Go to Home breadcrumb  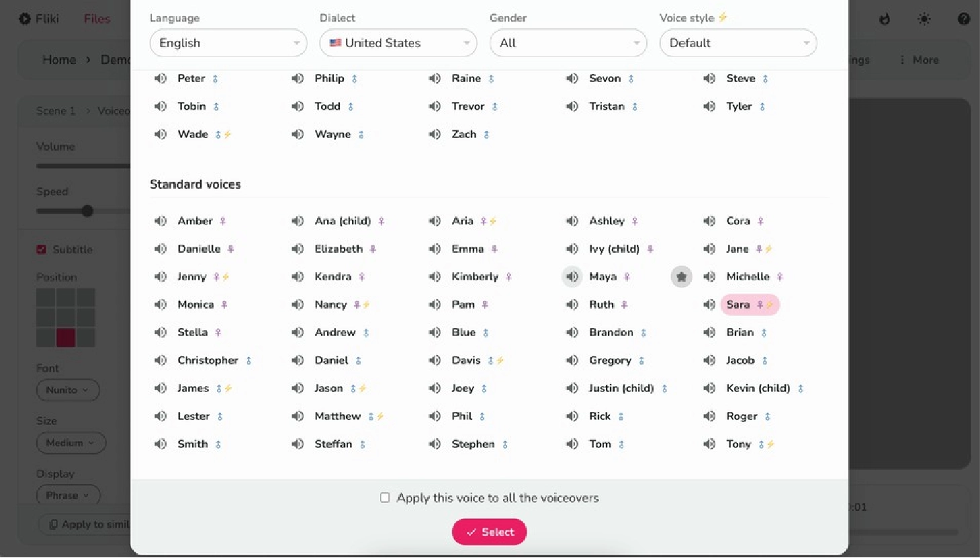pos(59,60)
